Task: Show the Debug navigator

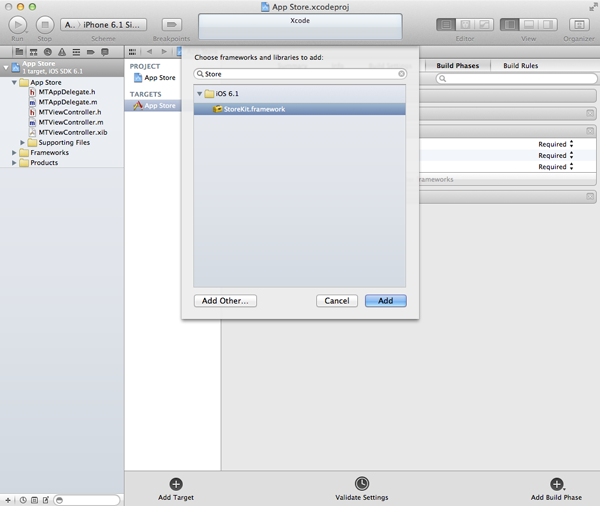Action: [x=76, y=52]
